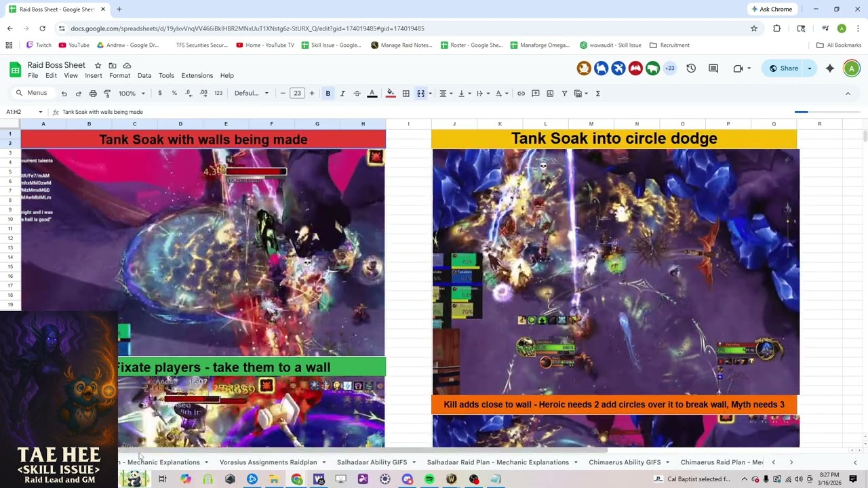Insert a link in the cell
868x488 pixels.
point(521,94)
